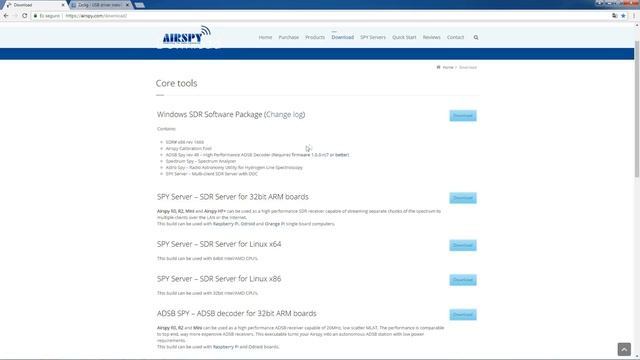Click the browser forward arrow
The height and width of the screenshot is (360, 640).
click(15, 16)
